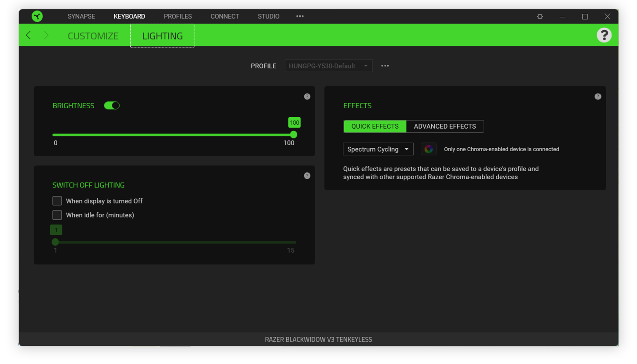637x364 pixels.
Task: Click the Chroma color wheel icon
Action: pos(428,149)
